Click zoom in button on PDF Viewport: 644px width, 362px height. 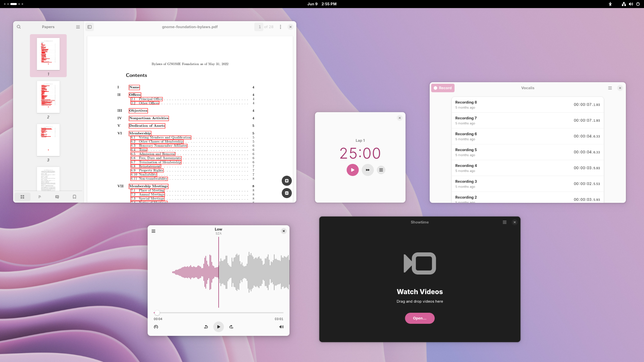(x=286, y=181)
